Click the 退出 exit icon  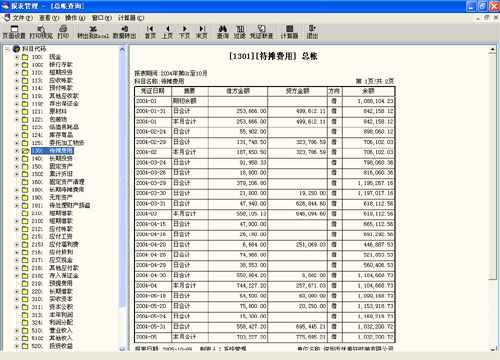tap(312, 32)
